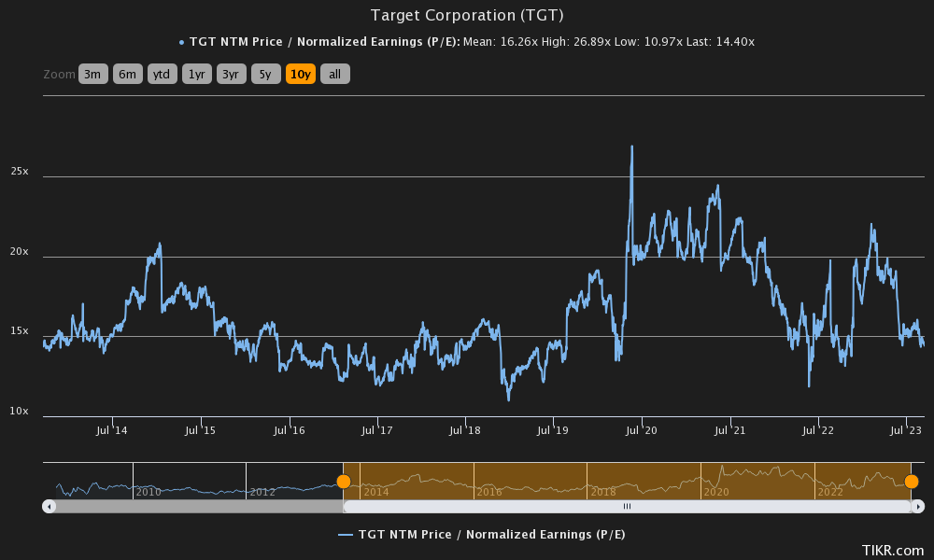Switch to the 3yr view
The image size is (934, 560).
coord(231,74)
